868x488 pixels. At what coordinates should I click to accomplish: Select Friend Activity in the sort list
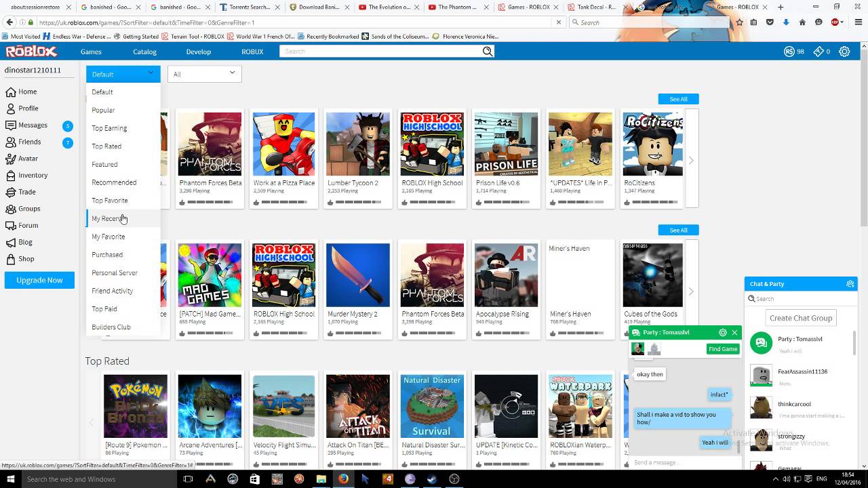tap(123, 291)
